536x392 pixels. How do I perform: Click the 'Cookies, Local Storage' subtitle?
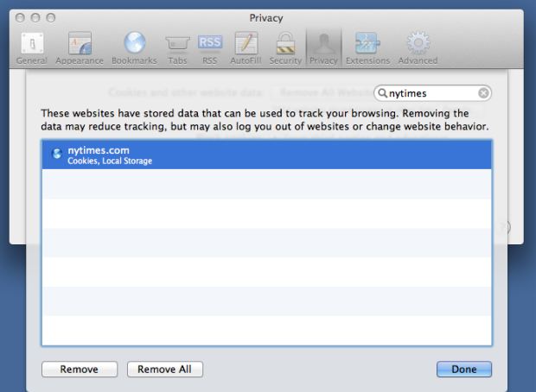pos(110,161)
